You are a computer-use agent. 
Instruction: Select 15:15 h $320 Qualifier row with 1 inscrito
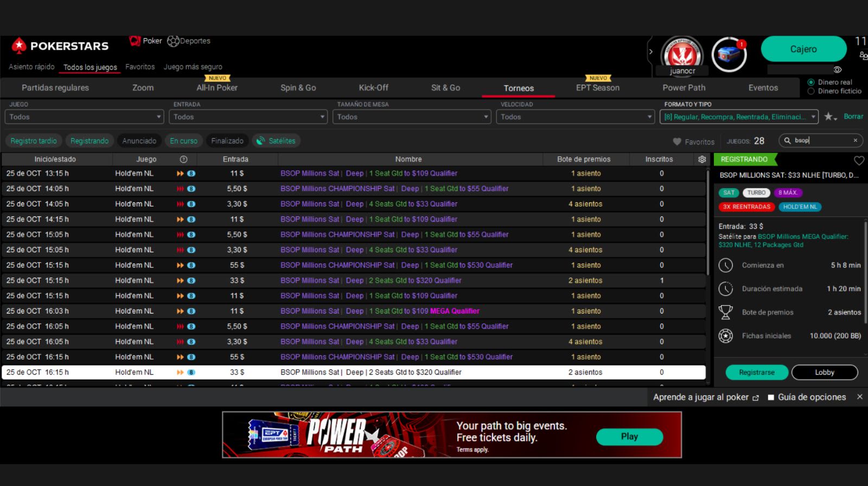[x=354, y=280]
